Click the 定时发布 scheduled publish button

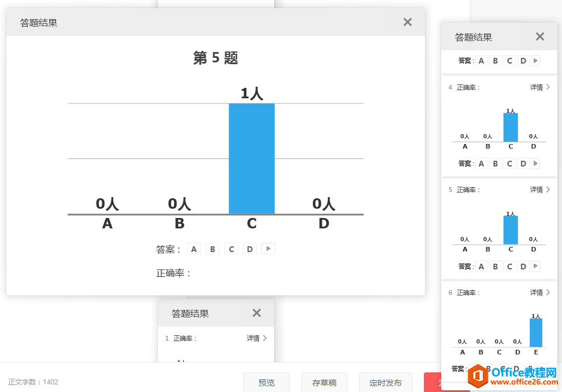(385, 382)
